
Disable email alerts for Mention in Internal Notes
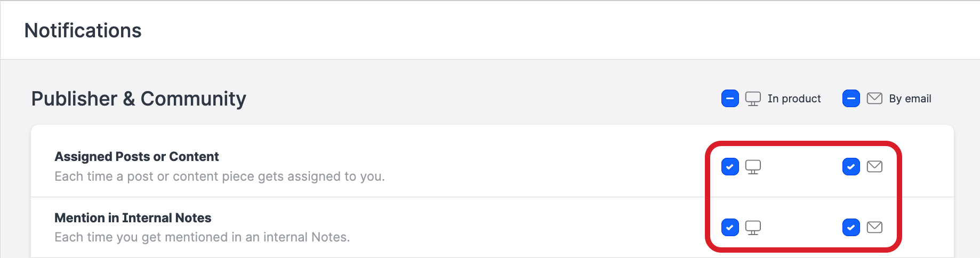[851, 228]
